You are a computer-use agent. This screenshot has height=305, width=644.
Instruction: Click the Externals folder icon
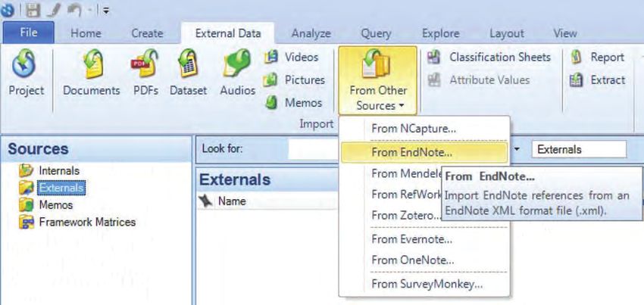(x=27, y=188)
